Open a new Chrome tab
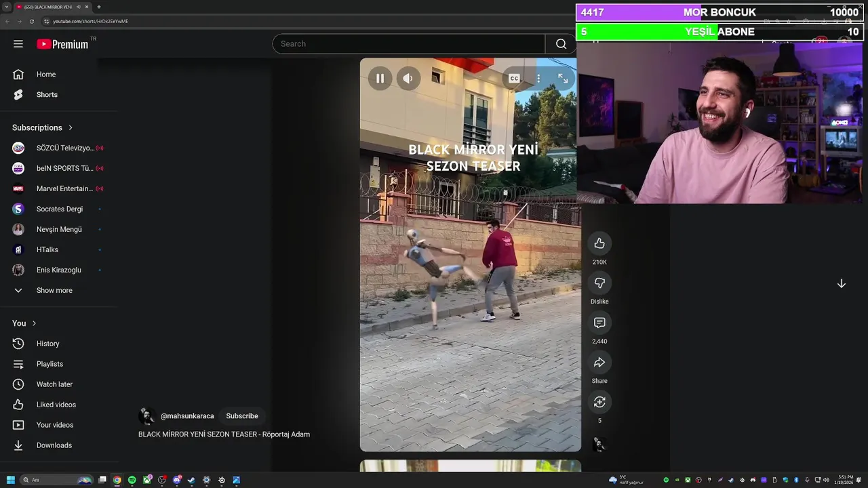The width and height of the screenshot is (868, 488). click(x=99, y=7)
